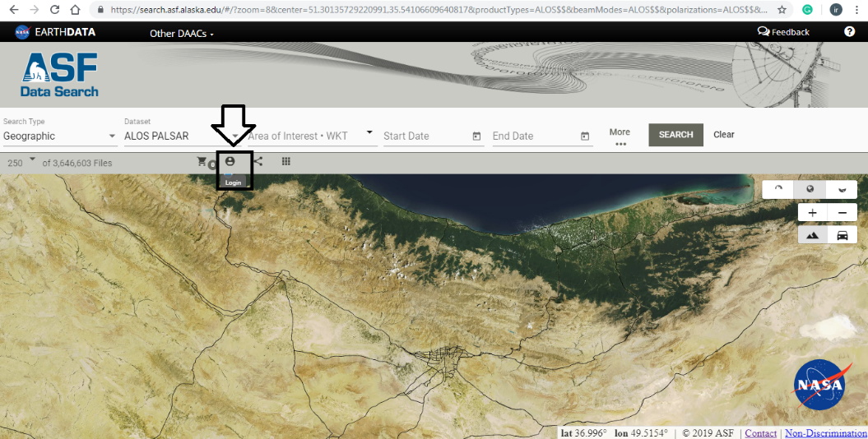Viewport: 868px width, 439px height.
Task: Open the download cart queue
Action: point(202,162)
